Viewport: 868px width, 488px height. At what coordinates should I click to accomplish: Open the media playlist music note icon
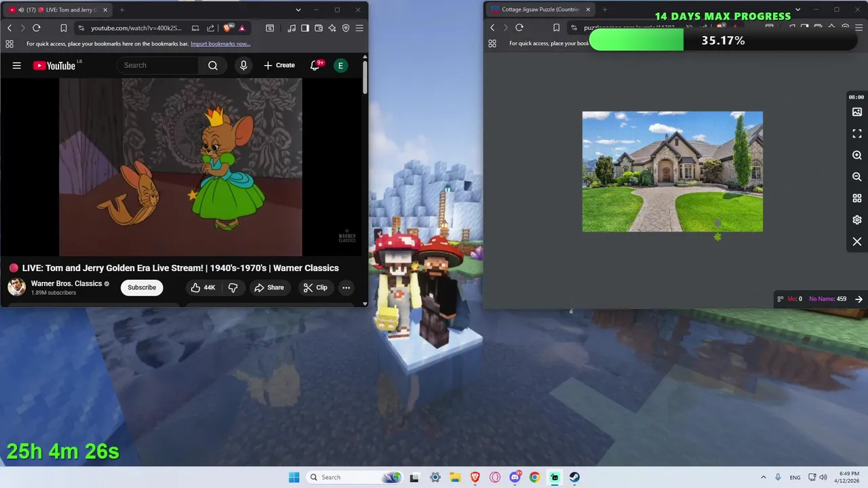point(292,28)
